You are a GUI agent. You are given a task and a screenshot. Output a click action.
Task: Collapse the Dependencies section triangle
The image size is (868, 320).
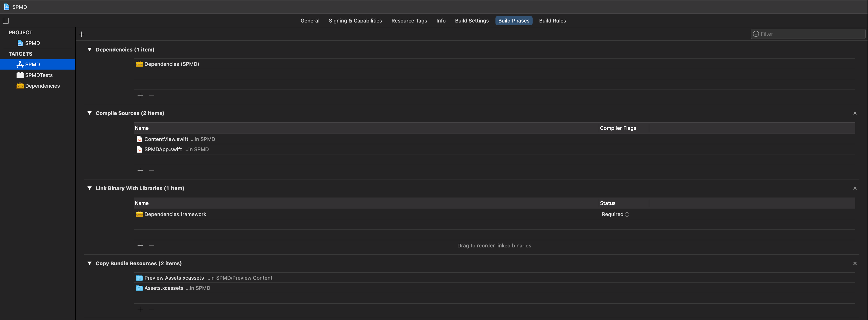click(90, 50)
